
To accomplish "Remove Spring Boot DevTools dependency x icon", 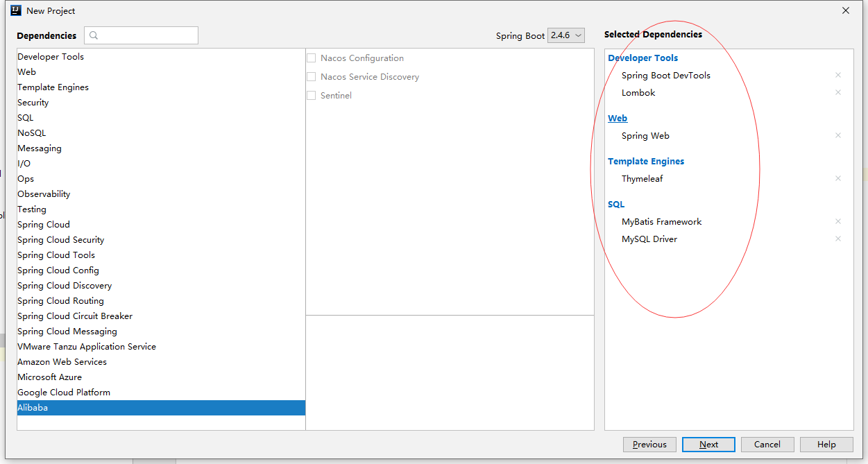I will [838, 75].
